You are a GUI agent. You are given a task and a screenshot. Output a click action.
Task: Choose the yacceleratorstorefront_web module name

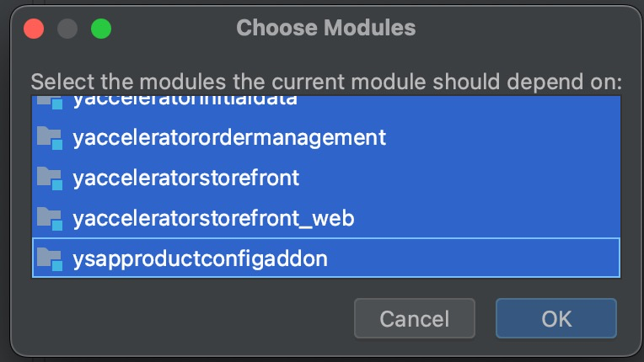coord(213,219)
